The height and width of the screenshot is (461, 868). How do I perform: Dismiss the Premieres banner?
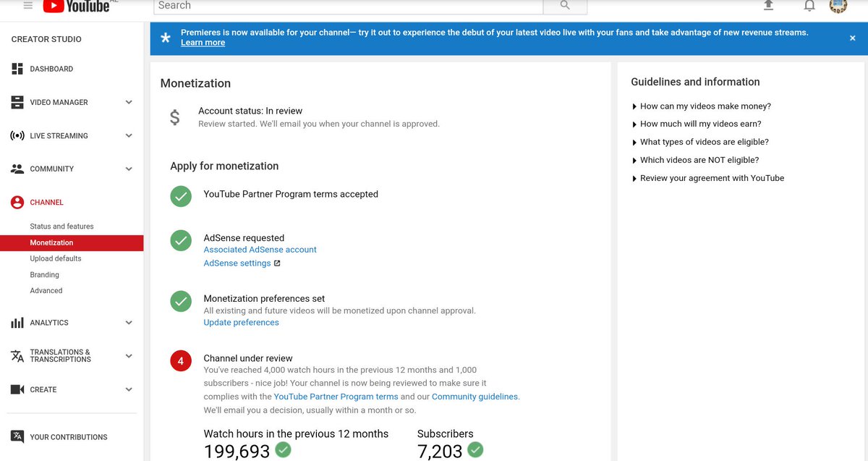point(852,38)
